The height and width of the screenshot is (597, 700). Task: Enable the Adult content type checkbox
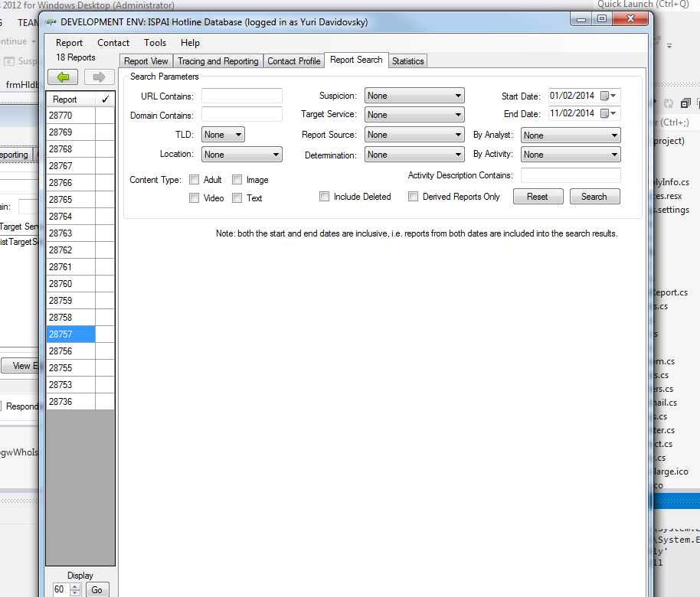click(195, 180)
